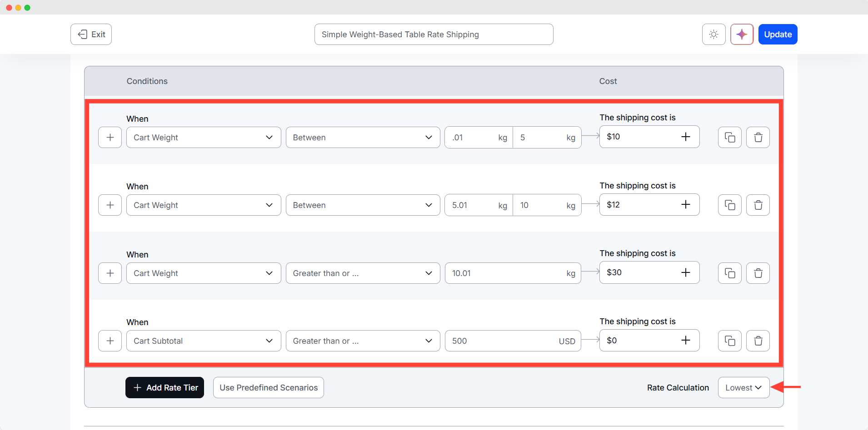The image size is (868, 430).
Task: Duplicate the $30 shipping tier
Action: click(x=729, y=272)
